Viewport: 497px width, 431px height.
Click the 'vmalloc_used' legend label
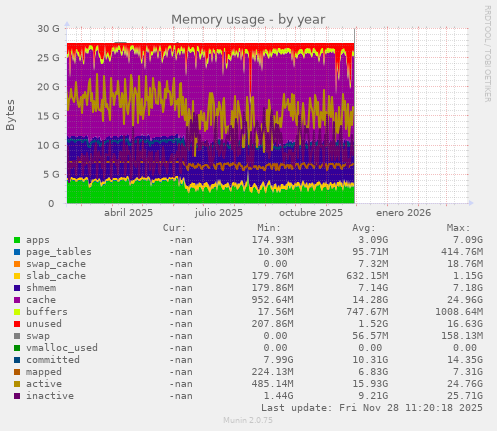62,348
